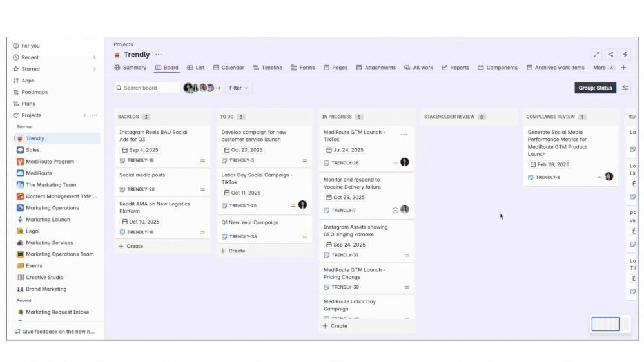Expand the Starred sidebar section chevron
Image resolution: width=644 pixels, height=362 pixels.
coord(95,69)
